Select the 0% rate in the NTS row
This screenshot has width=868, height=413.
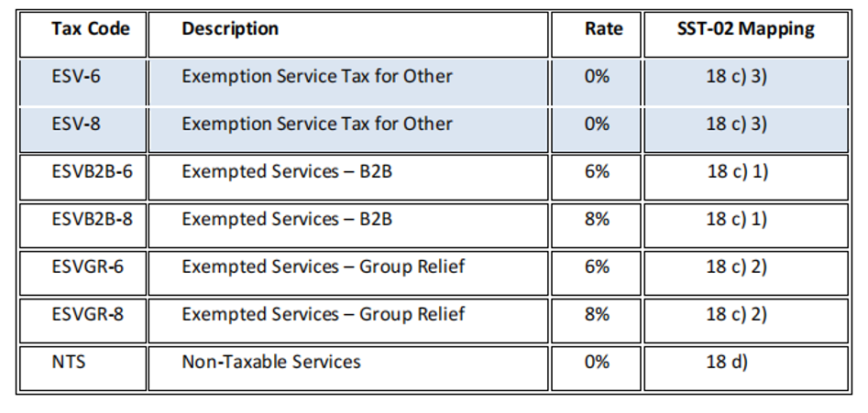tap(597, 362)
